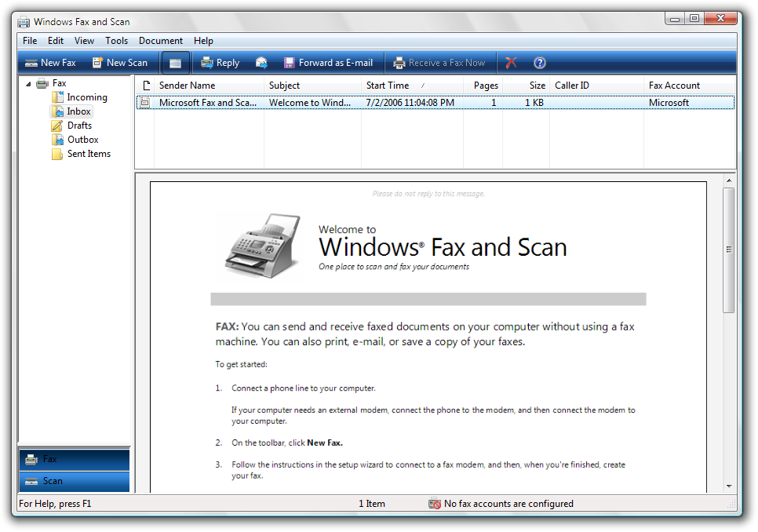Click the preview vertical scrollbar thumb

(729, 250)
